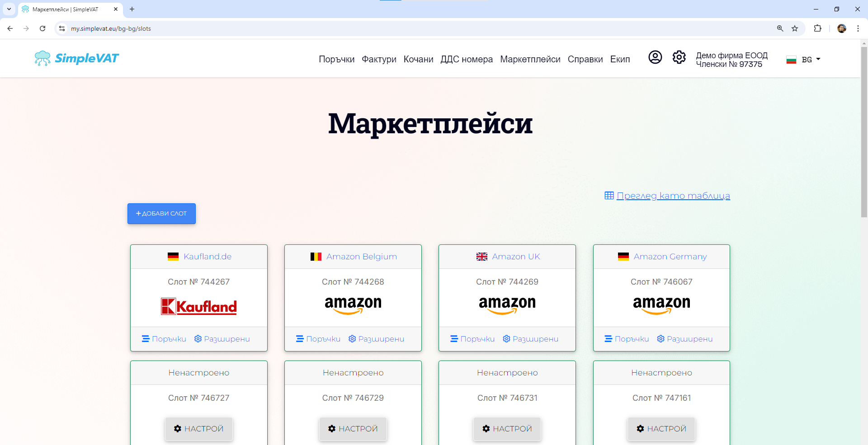Click the Демо фирма ЕООД company name
Image resolution: width=868 pixels, height=445 pixels.
(x=732, y=56)
